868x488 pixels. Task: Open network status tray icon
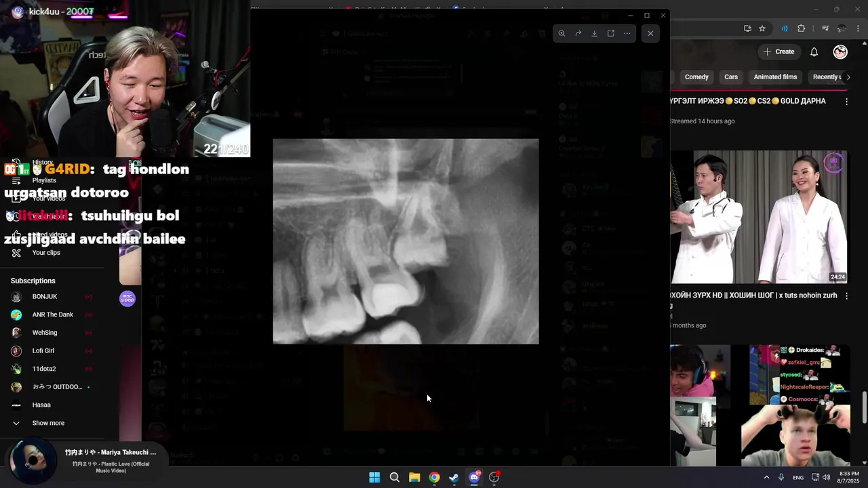tap(815, 477)
